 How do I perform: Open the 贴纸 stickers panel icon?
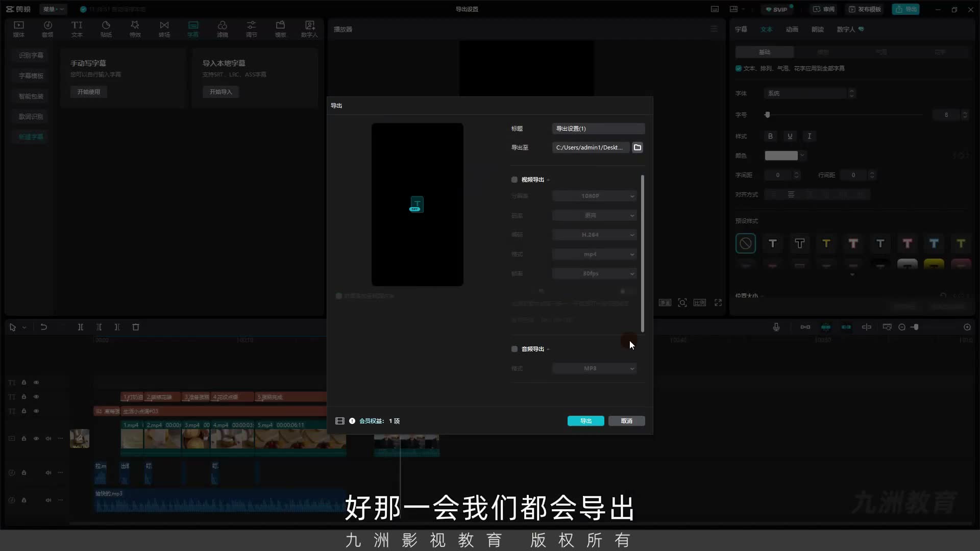106,29
